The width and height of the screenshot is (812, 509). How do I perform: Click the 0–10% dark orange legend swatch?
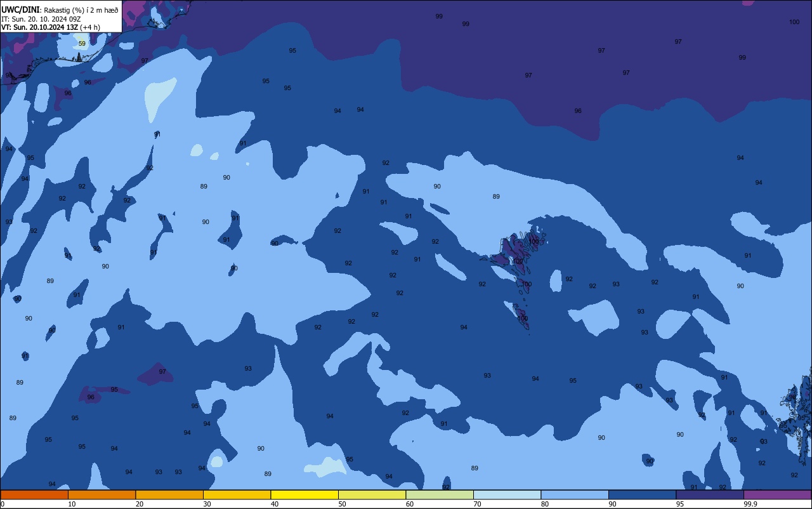click(x=34, y=494)
